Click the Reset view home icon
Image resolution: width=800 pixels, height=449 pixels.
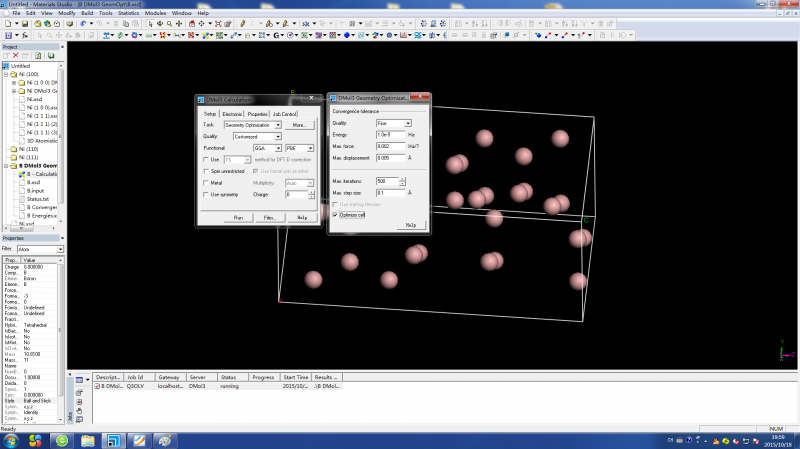pyautogui.click(x=192, y=23)
